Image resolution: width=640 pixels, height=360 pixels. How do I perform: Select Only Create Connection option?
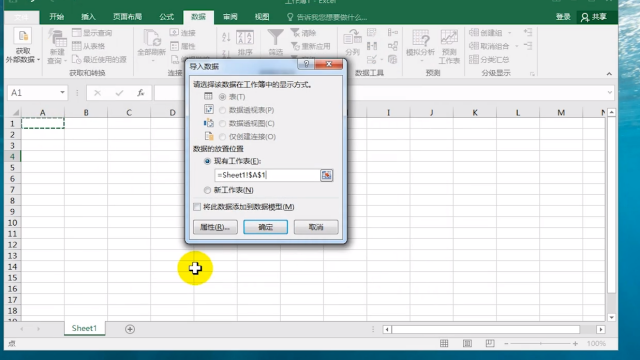coord(222,137)
